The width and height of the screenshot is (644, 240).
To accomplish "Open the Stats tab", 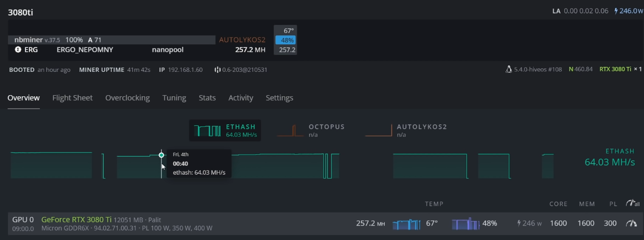I will point(207,98).
